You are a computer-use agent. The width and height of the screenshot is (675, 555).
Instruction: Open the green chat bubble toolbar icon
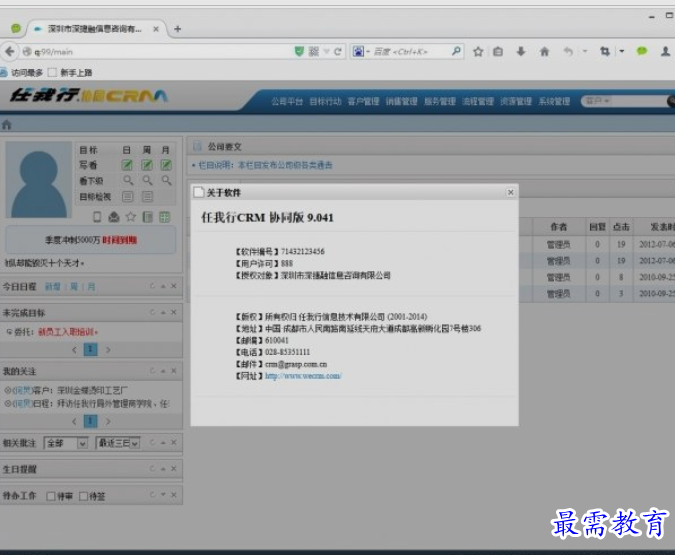pos(642,52)
